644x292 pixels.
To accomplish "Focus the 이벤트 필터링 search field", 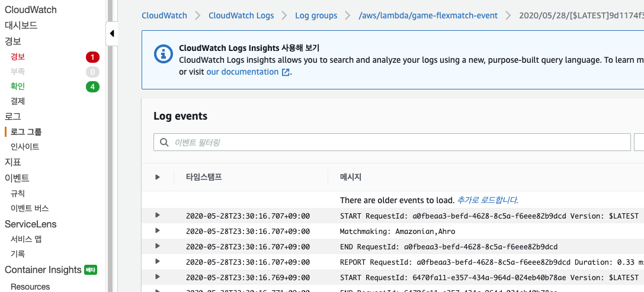I will point(392,143).
